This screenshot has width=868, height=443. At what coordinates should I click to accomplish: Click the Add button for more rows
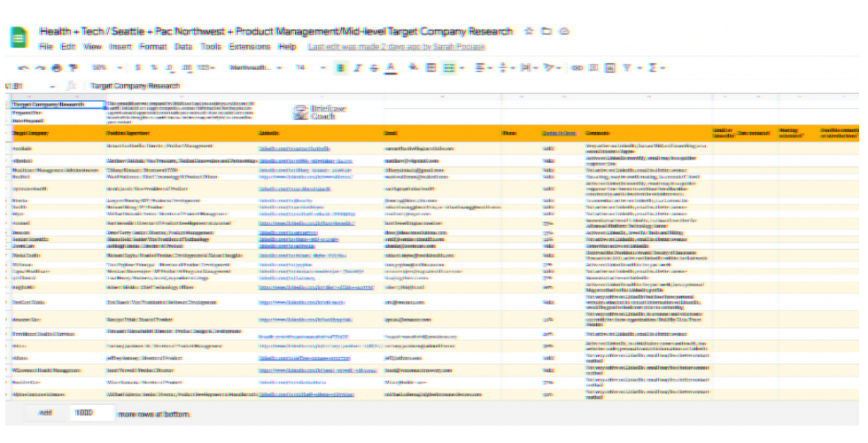(x=46, y=413)
